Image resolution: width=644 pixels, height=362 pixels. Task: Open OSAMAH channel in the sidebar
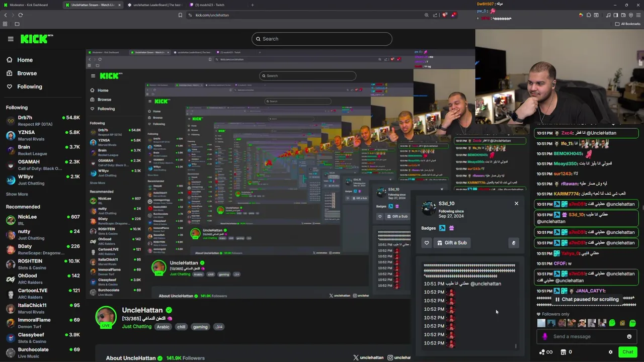(x=43, y=164)
